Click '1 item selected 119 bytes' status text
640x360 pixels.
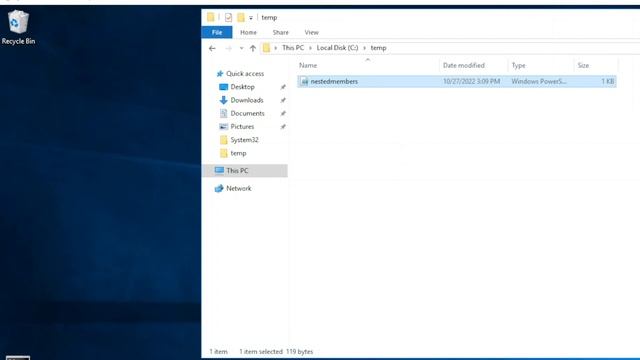point(276,351)
